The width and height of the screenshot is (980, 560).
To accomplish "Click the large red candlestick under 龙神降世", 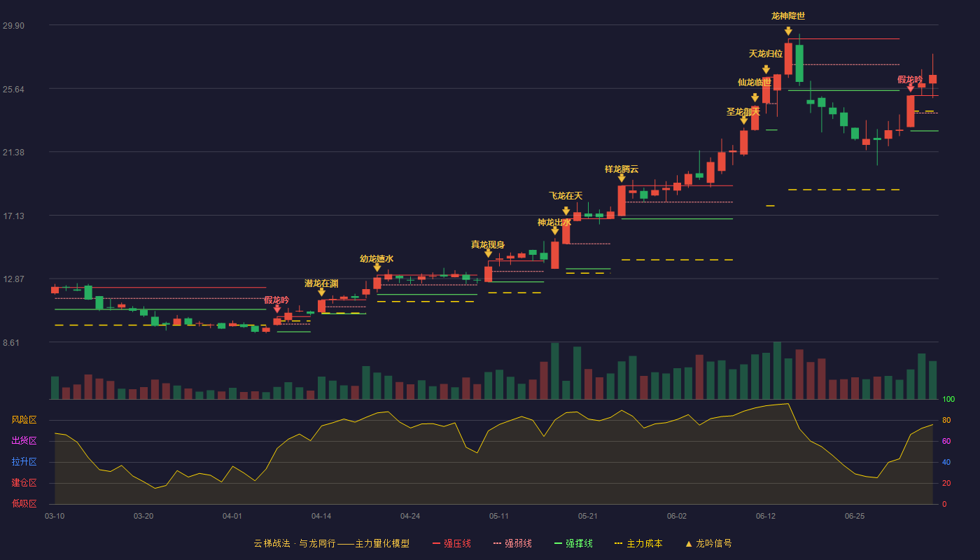I will pyautogui.click(x=788, y=59).
